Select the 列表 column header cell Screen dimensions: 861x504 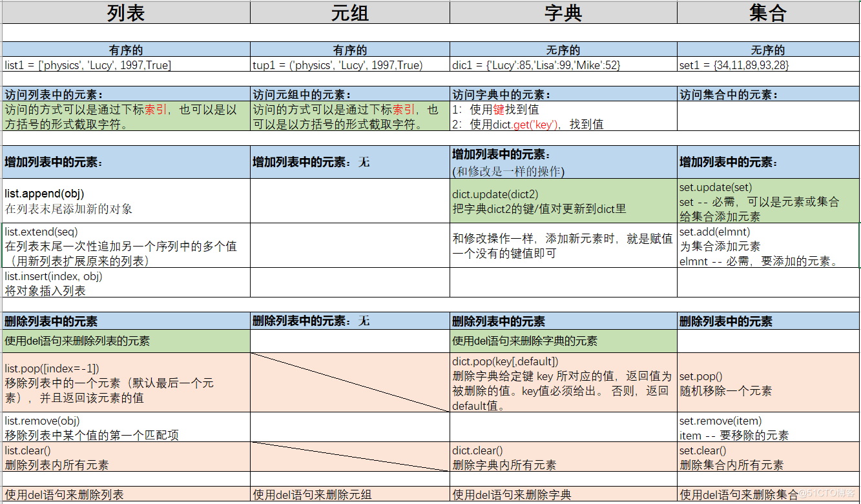126,12
